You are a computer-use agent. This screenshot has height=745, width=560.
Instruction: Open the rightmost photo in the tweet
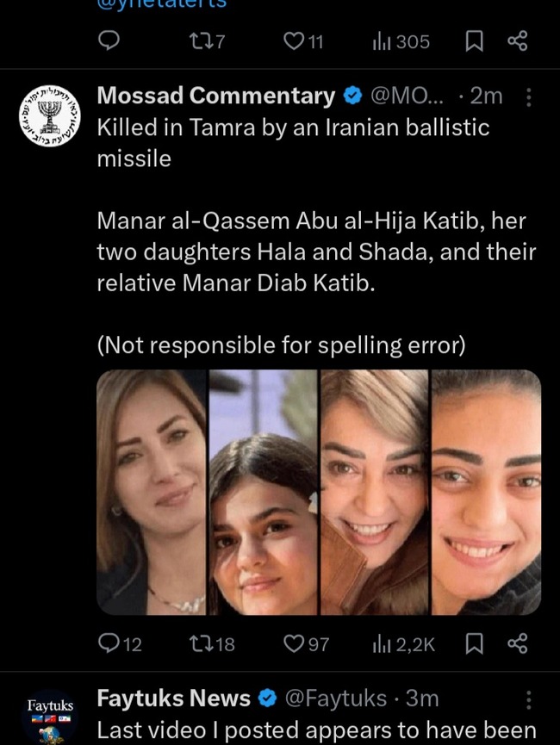coord(486,492)
